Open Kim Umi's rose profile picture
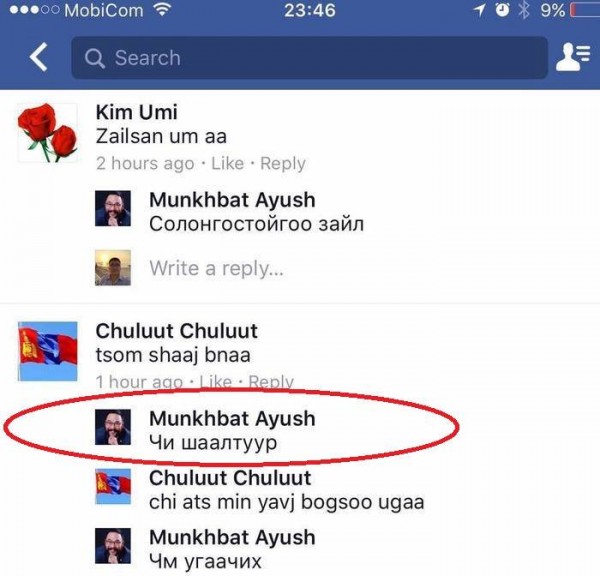 click(x=47, y=132)
